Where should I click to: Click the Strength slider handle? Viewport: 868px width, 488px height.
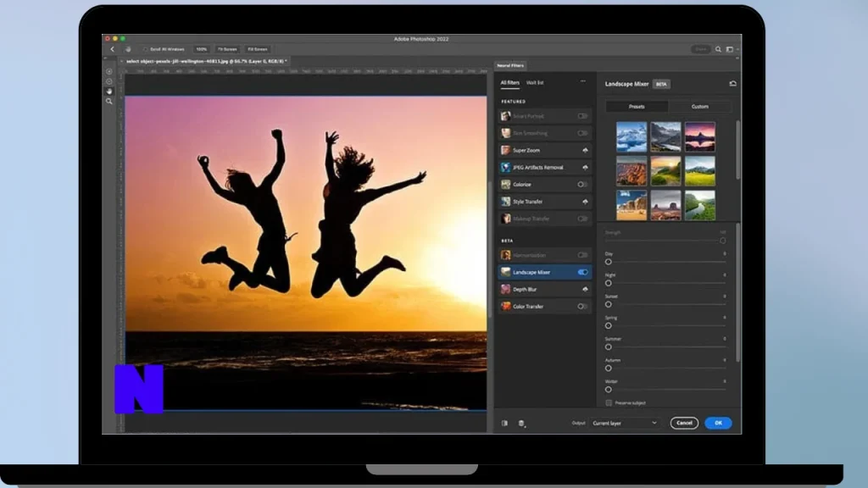pyautogui.click(x=722, y=241)
